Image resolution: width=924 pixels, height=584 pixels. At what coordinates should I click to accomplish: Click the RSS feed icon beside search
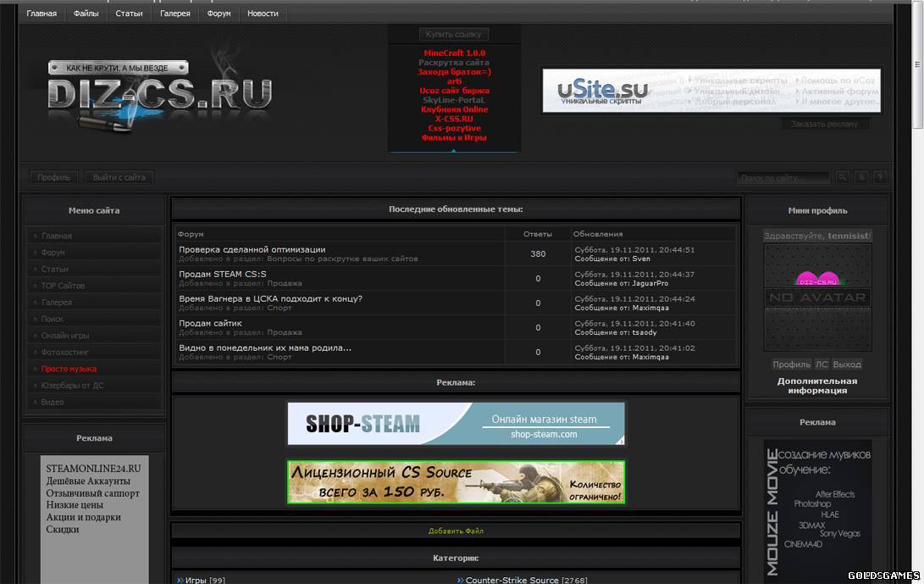(x=861, y=177)
